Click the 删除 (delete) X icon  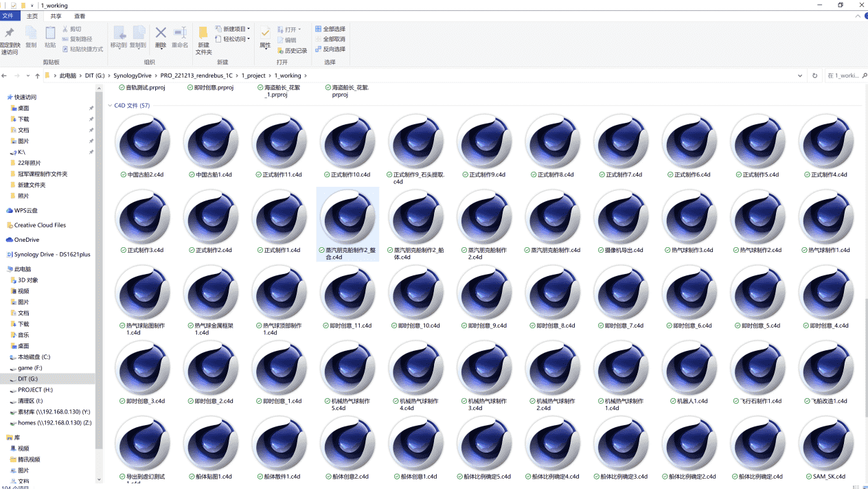click(x=161, y=33)
